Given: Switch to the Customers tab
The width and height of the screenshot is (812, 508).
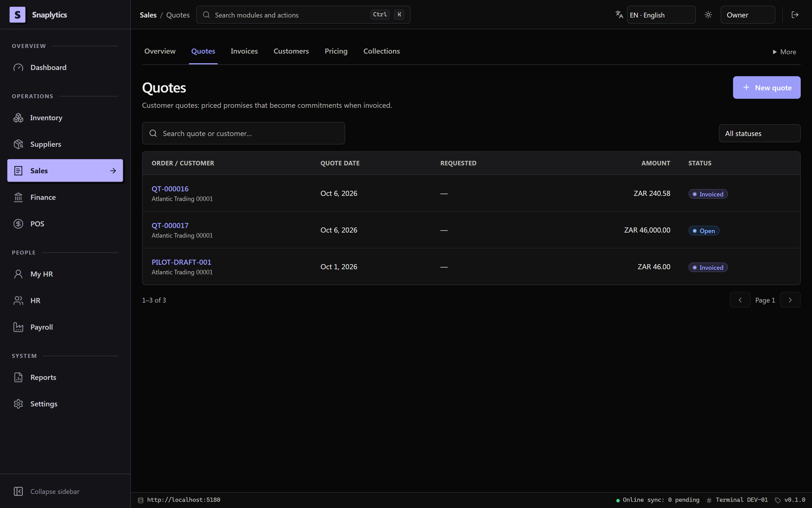Looking at the screenshot, I should click(291, 51).
